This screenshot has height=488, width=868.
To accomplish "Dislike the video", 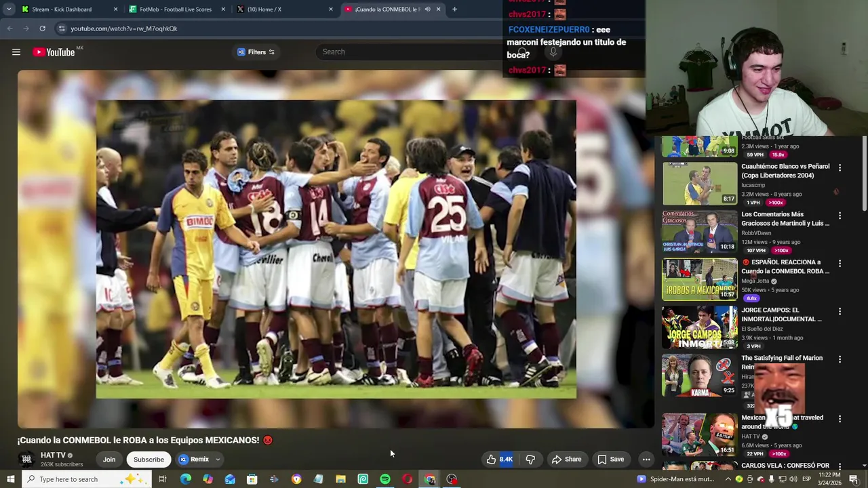I will pos(530,460).
